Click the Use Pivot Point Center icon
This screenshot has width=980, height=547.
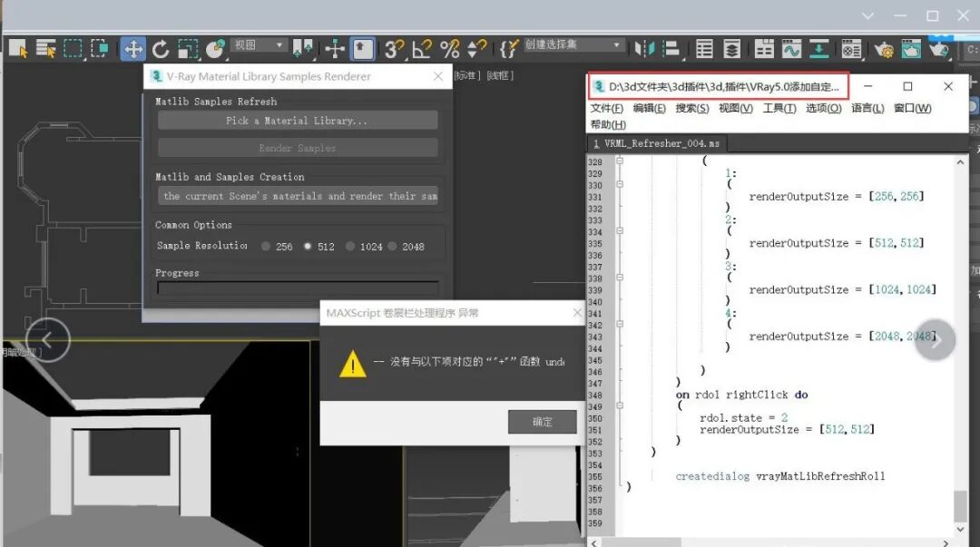click(303, 48)
